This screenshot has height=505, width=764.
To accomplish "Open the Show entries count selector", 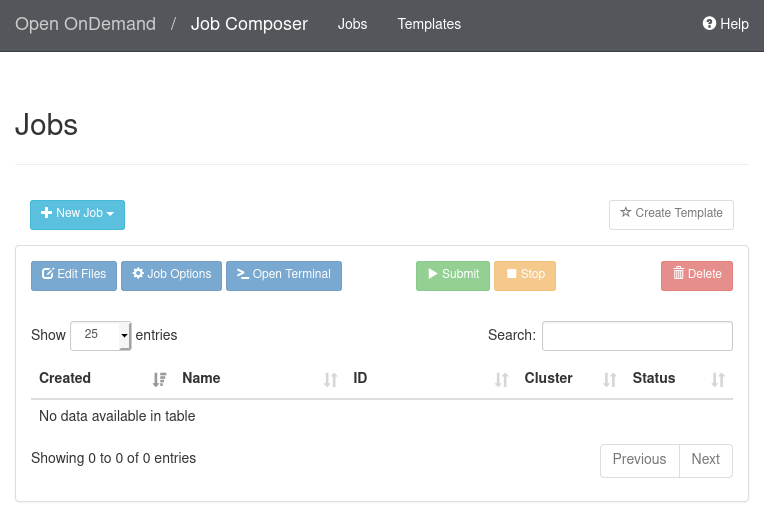I will coord(100,335).
